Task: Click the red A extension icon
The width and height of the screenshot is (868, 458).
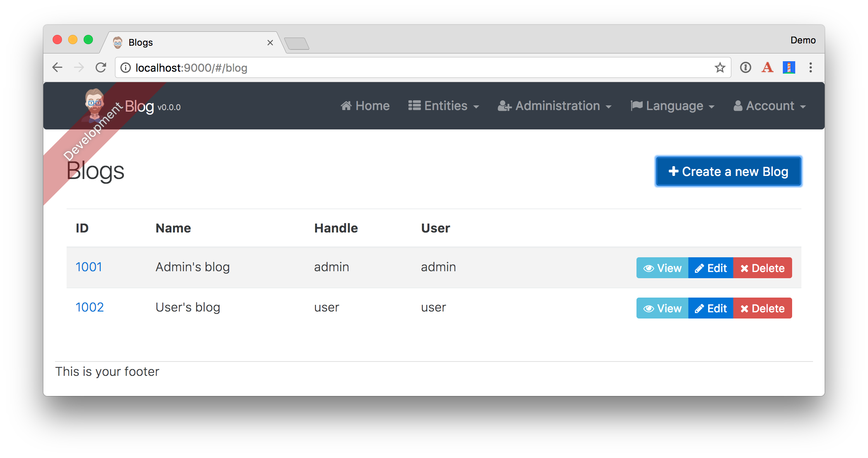Action: coord(767,67)
